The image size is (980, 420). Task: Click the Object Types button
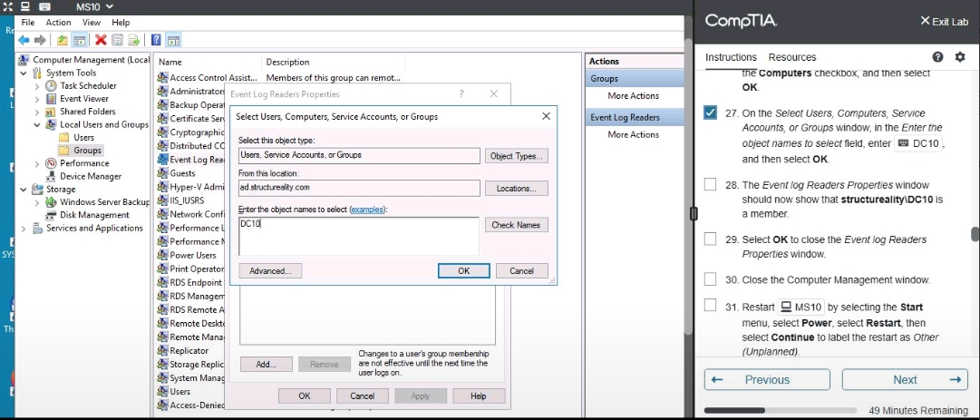pos(516,156)
